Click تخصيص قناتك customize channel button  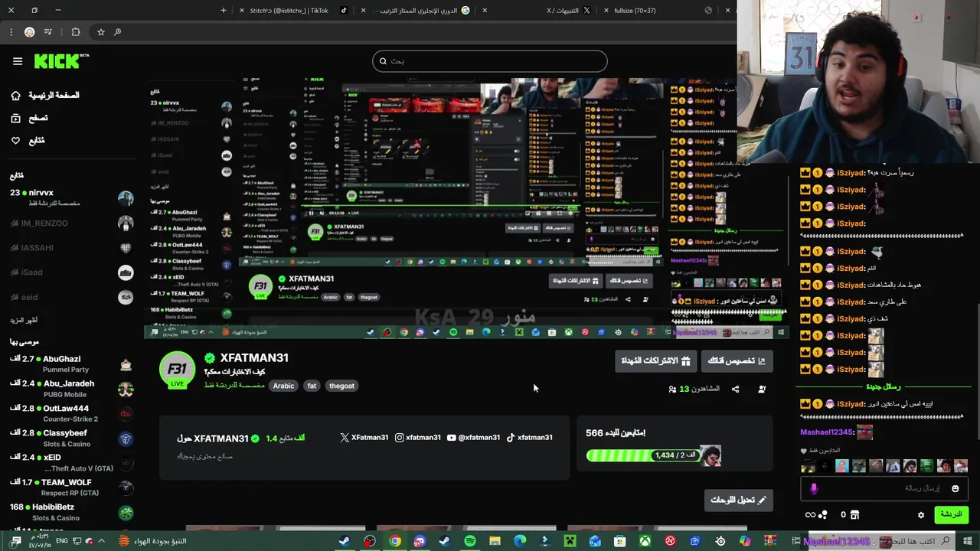coord(737,361)
